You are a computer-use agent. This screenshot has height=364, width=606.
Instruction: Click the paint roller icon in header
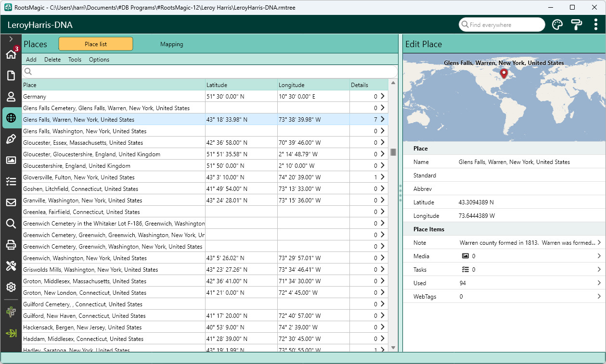576,25
